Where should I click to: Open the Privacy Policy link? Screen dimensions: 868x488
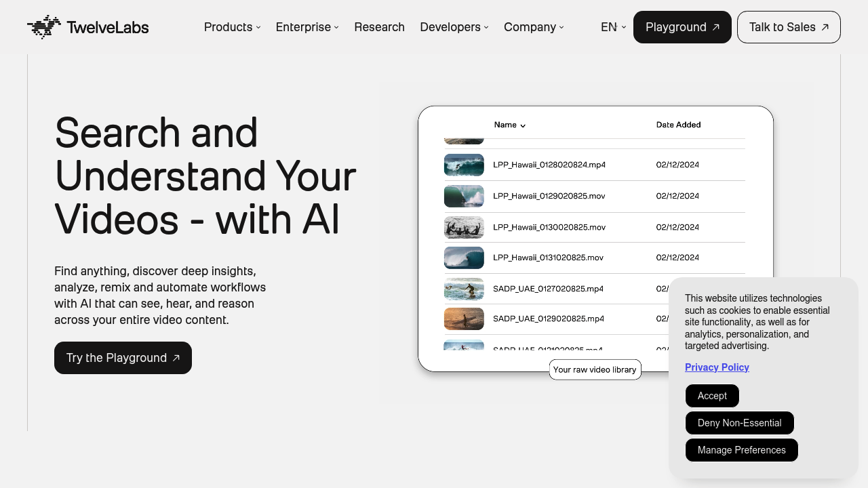[x=717, y=367]
